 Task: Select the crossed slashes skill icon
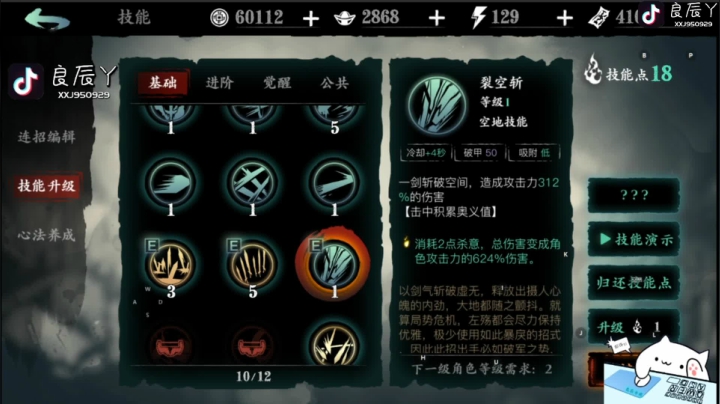[x=253, y=182]
